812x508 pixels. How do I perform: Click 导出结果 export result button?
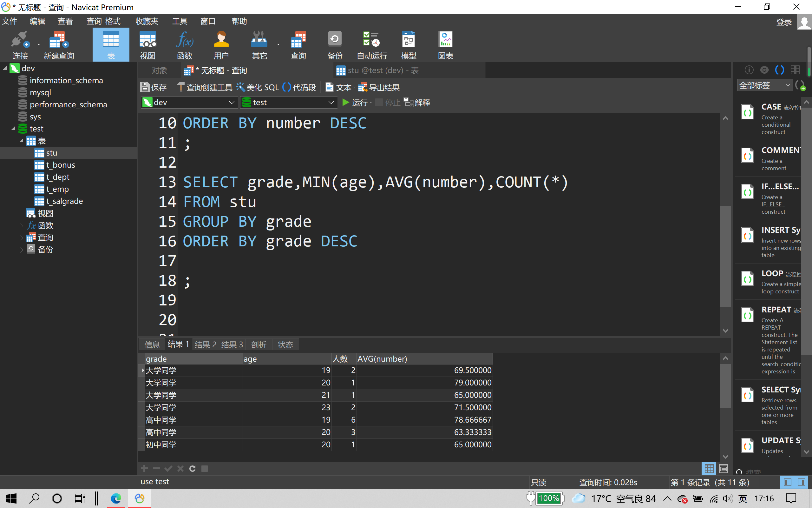379,87
